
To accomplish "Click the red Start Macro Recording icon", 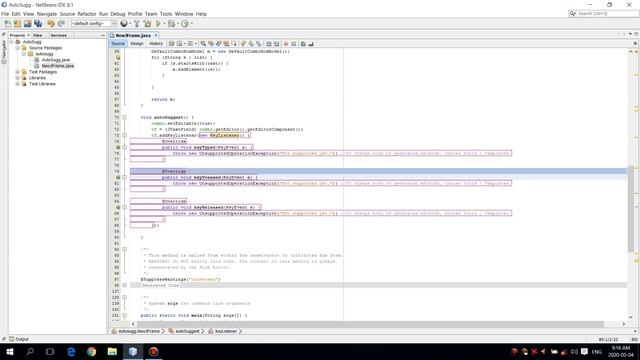I will 286,44.
